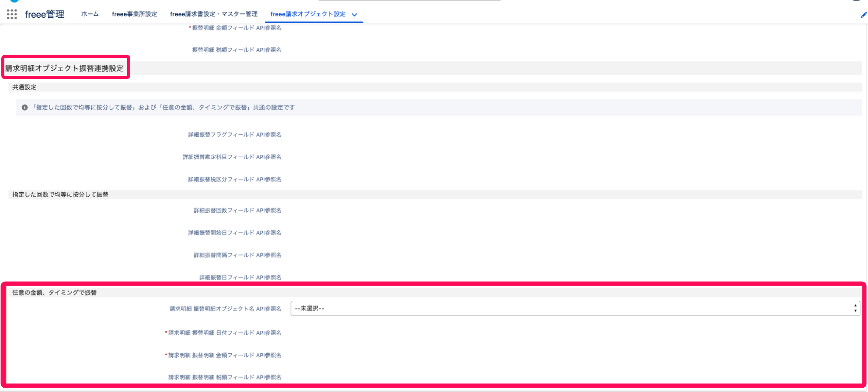Open the freee請求書設定・マスター管理 tab
868x392 pixels.
pos(214,14)
